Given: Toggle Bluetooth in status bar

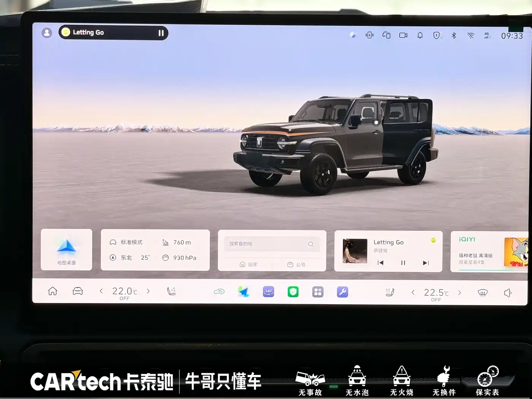Looking at the screenshot, I should coord(453,35).
